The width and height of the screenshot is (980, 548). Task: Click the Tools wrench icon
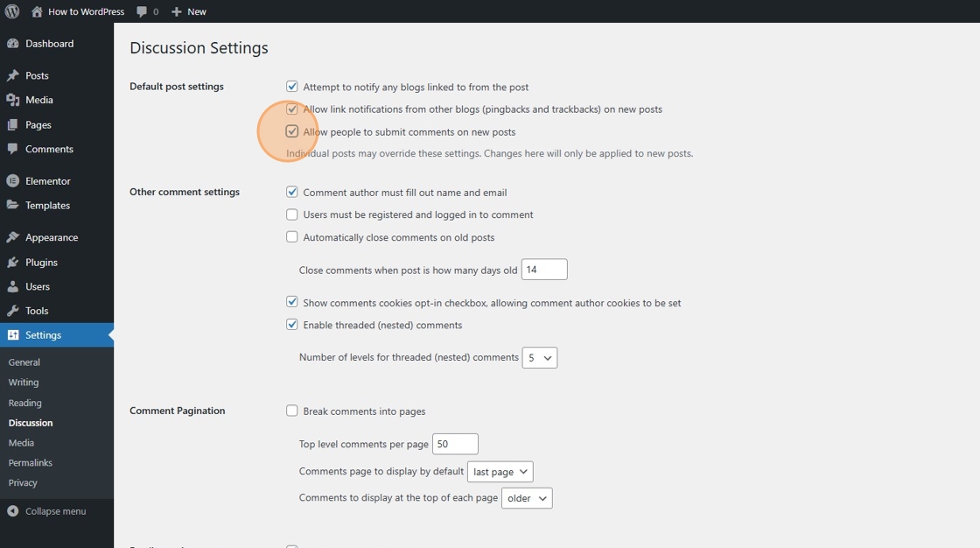click(12, 311)
